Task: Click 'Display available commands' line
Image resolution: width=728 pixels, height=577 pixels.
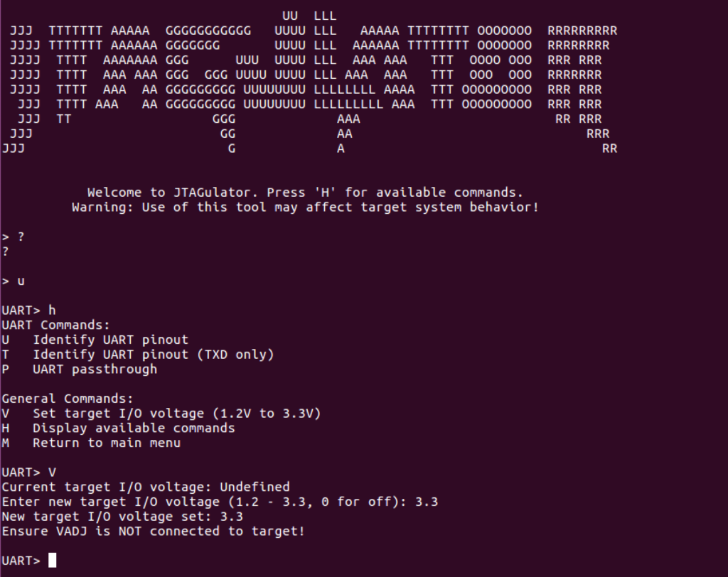Action: click(x=119, y=428)
